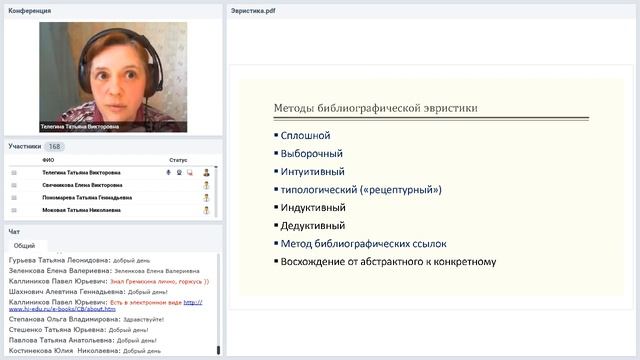Click chat message from Гурьева Татьяна Леонидовна

(80, 260)
